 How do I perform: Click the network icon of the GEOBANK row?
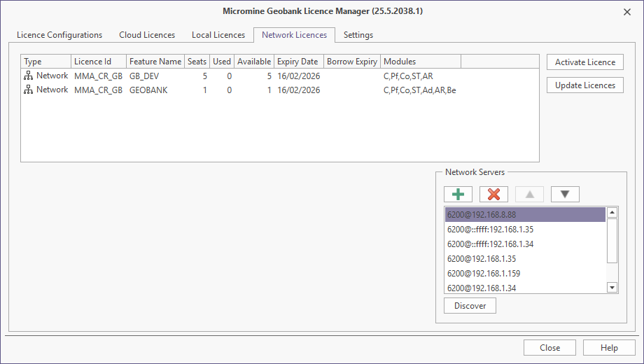28,90
